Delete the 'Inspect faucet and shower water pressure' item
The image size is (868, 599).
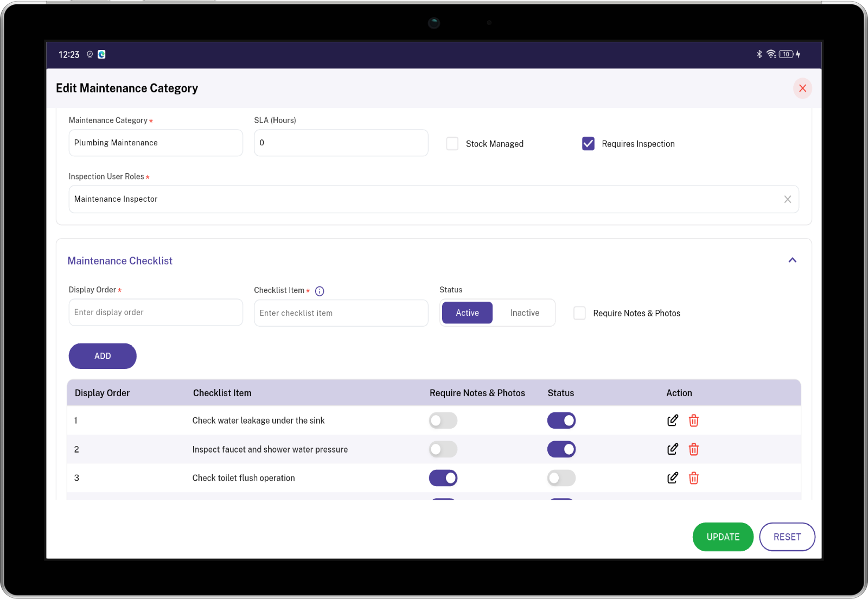point(694,449)
